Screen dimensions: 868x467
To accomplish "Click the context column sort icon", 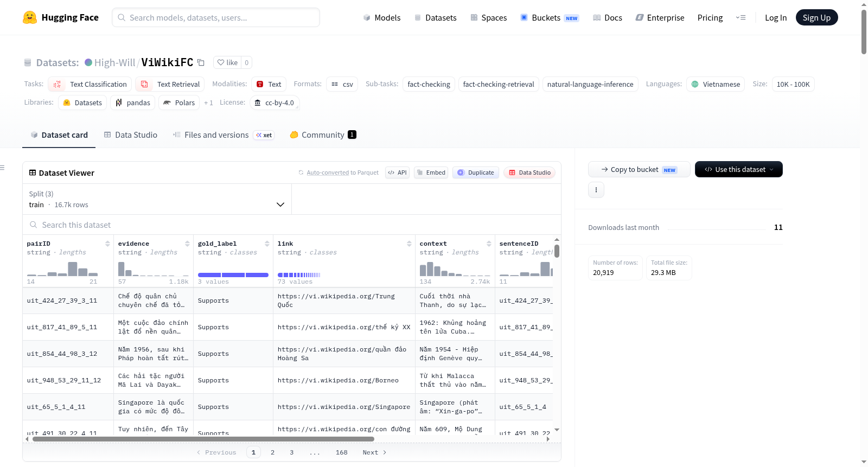I will tap(489, 244).
